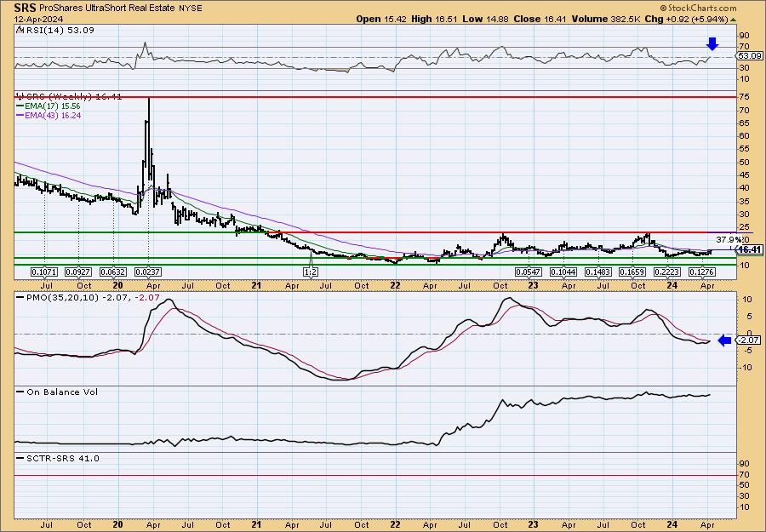The height and width of the screenshot is (532, 766).
Task: Click the High 16.51 value
Action: pos(433,19)
